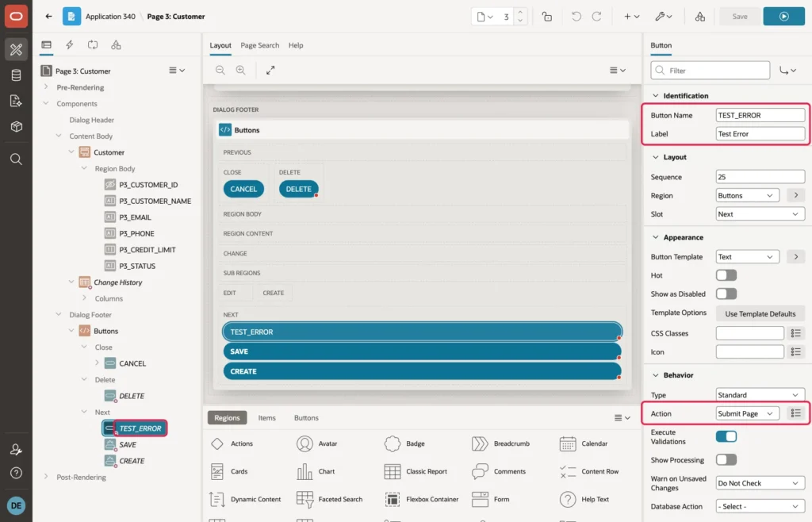Click the Button Name input field
The height and width of the screenshot is (522, 812).
pos(760,116)
